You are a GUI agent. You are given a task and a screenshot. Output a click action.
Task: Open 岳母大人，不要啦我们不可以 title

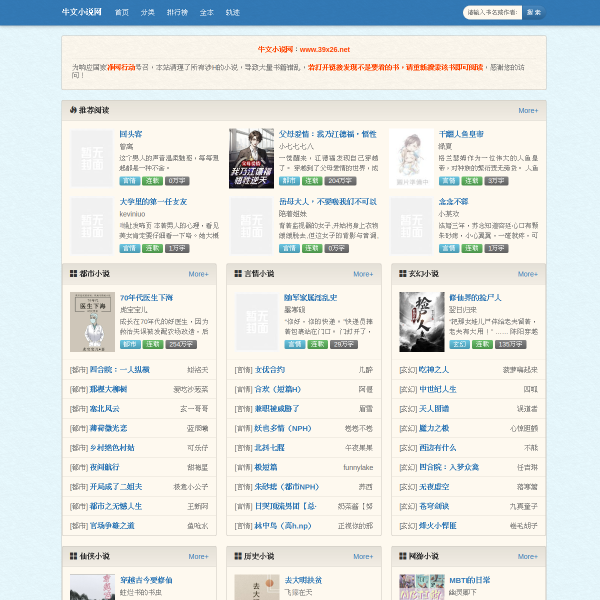pos(328,201)
